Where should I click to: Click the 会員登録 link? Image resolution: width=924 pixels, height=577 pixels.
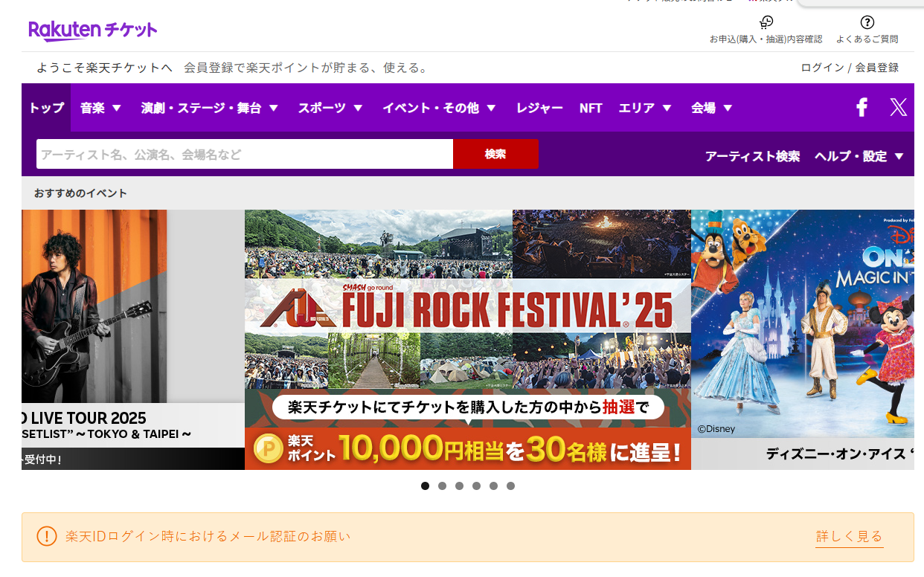click(877, 68)
